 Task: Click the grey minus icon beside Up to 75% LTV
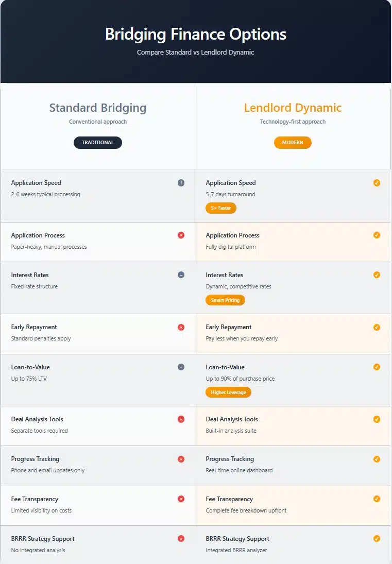coord(181,367)
